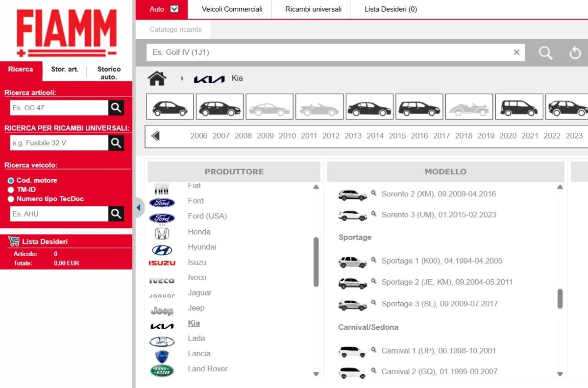Switch to Storico auto. tab

coord(109,73)
